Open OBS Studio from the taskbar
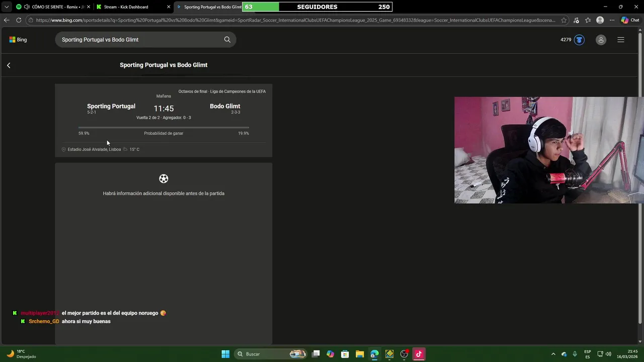Viewport: 644px width, 362px height. click(404, 354)
